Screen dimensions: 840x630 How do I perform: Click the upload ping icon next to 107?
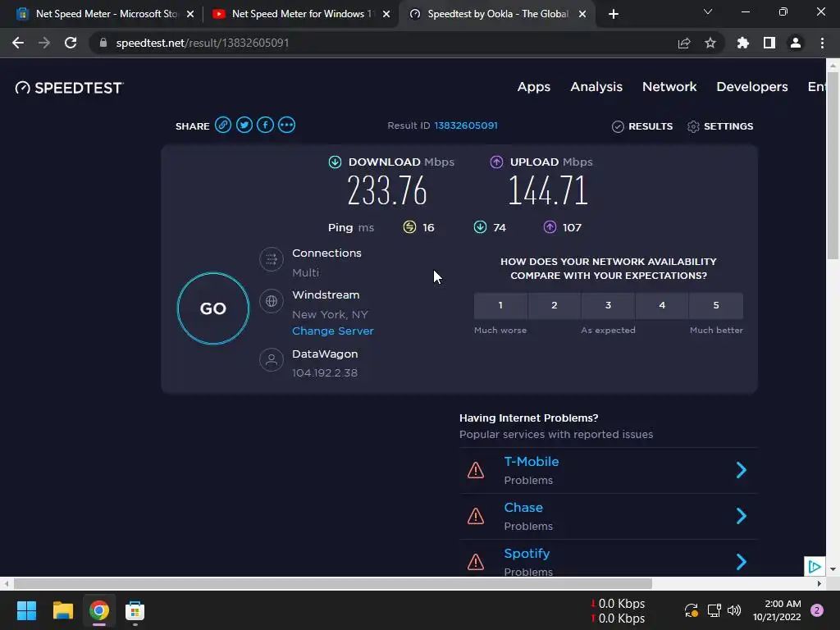click(x=550, y=227)
